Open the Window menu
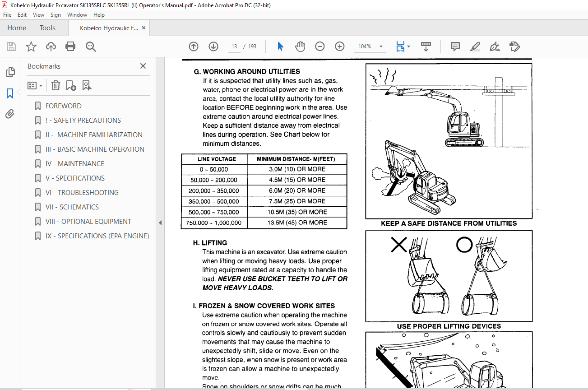 pos(77,15)
